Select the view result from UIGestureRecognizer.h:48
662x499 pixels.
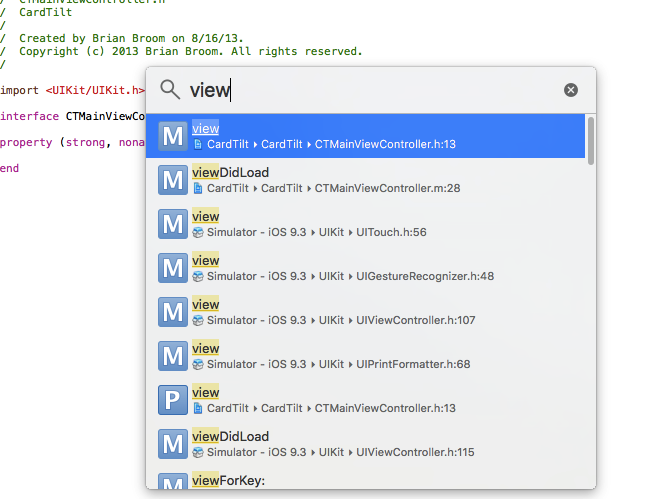[380, 268]
